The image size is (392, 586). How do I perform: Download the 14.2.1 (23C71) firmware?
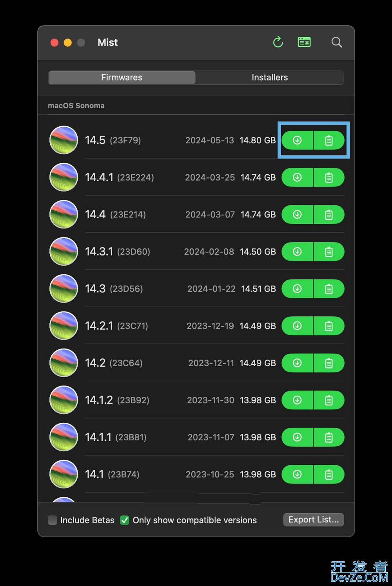pyautogui.click(x=297, y=326)
